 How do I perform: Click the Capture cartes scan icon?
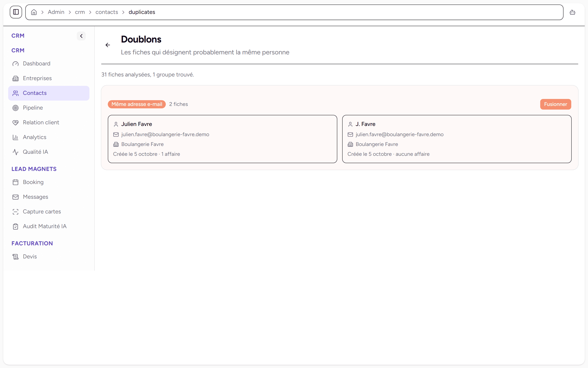[x=16, y=212]
